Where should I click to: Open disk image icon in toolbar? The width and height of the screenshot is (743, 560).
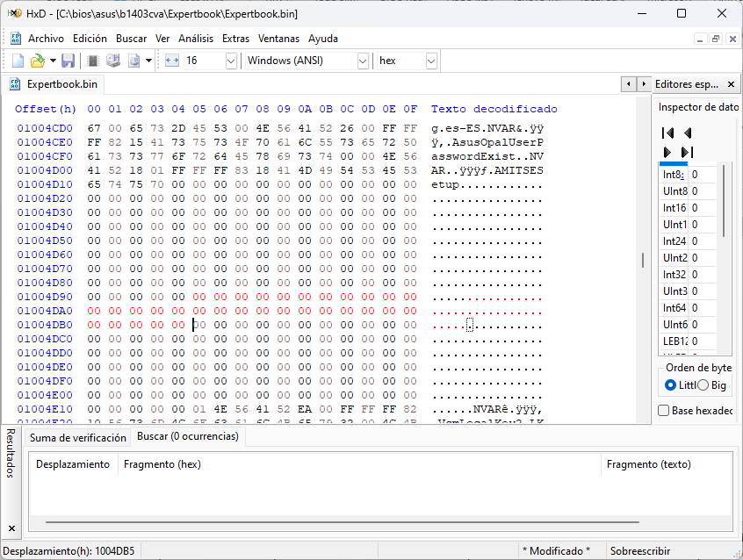pos(134,61)
